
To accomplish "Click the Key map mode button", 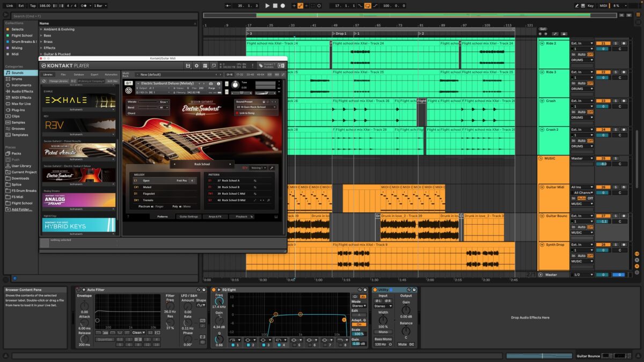I will (591, 5).
